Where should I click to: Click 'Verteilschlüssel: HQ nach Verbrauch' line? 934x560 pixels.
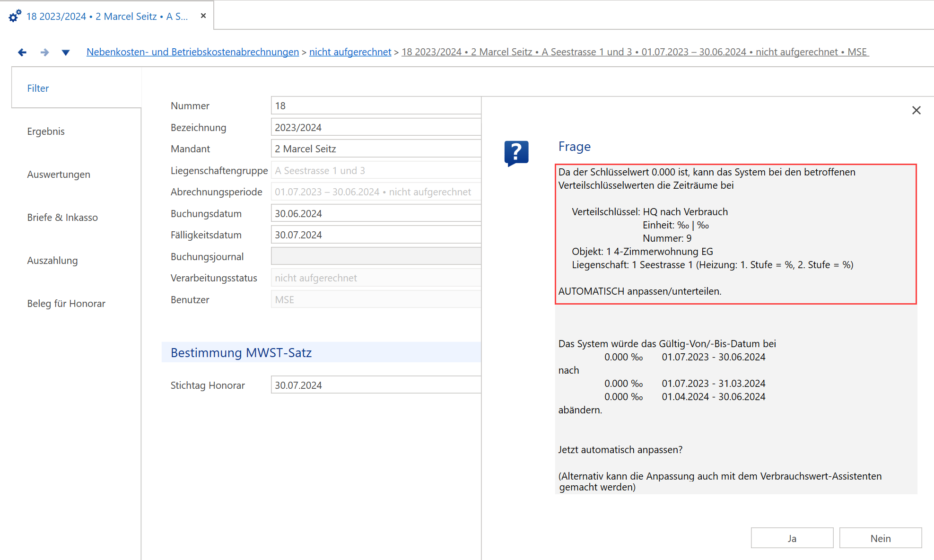click(x=650, y=212)
